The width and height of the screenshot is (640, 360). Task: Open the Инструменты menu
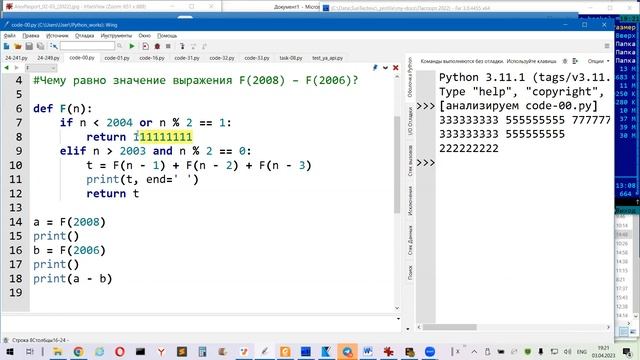click(x=116, y=36)
